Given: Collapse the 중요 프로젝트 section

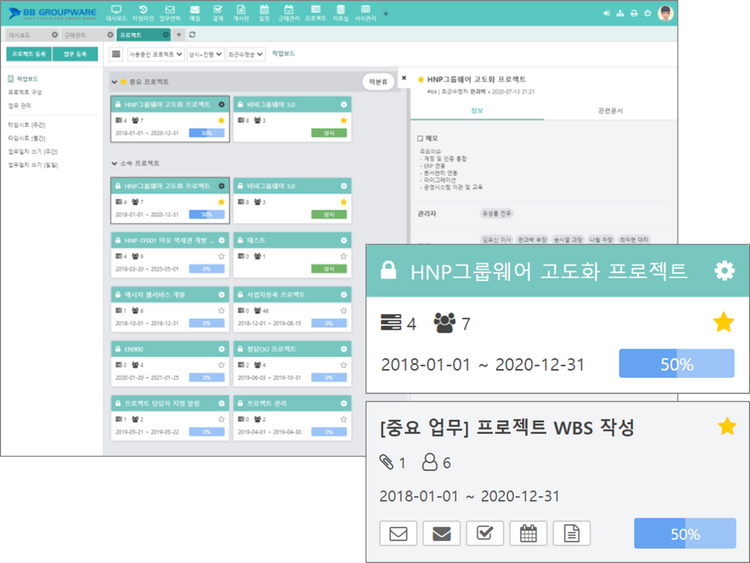Looking at the screenshot, I should (114, 82).
